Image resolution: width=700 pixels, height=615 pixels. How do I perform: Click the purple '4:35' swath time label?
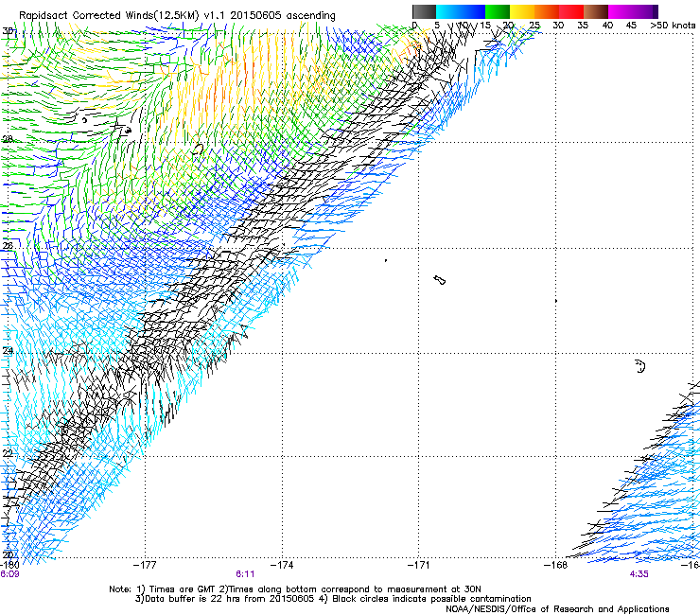coord(639,574)
